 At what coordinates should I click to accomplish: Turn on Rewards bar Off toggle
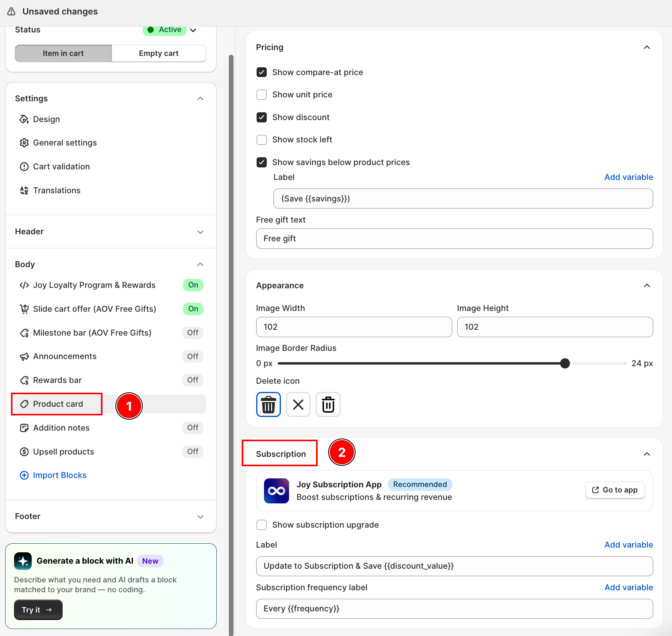pos(193,380)
